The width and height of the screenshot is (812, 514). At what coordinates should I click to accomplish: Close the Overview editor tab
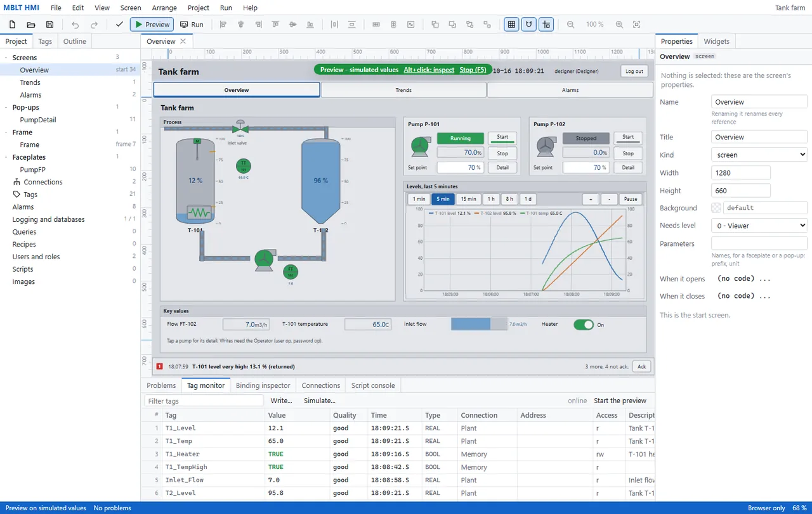click(183, 41)
